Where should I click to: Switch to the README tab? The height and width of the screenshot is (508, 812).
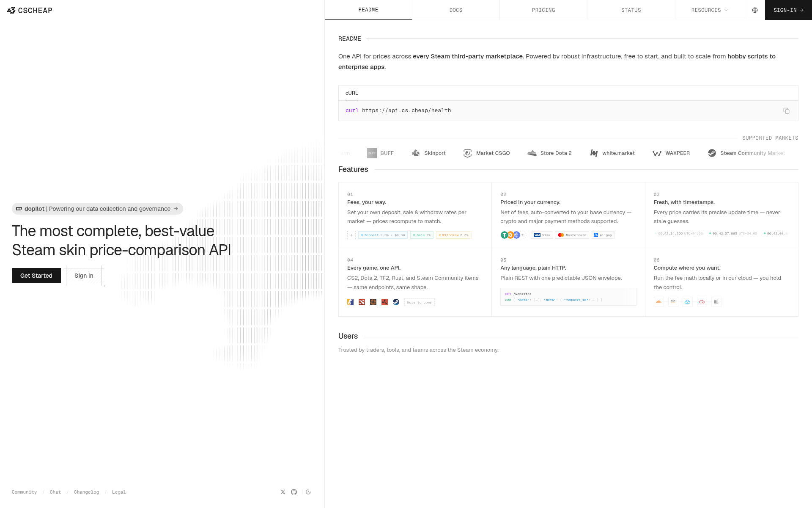click(368, 10)
